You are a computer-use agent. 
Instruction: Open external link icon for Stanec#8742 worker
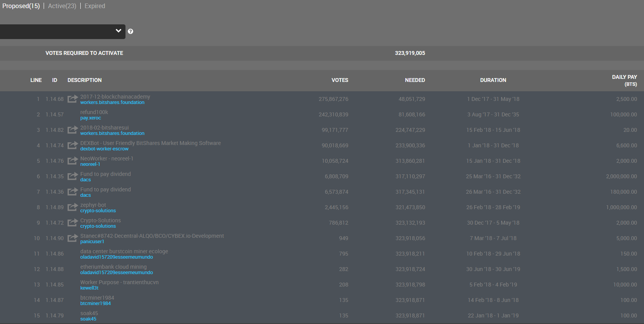click(73, 238)
